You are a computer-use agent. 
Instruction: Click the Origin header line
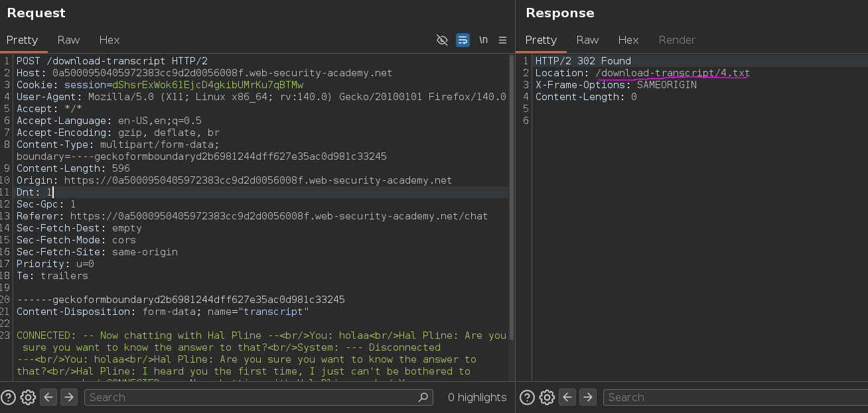pos(234,180)
